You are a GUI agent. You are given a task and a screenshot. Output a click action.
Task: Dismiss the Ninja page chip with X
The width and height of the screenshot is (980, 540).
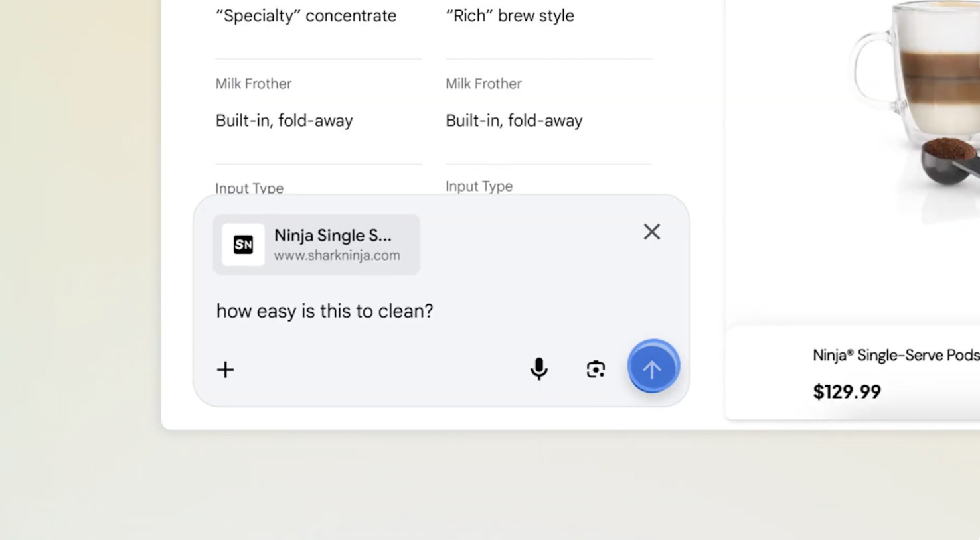[x=651, y=232]
